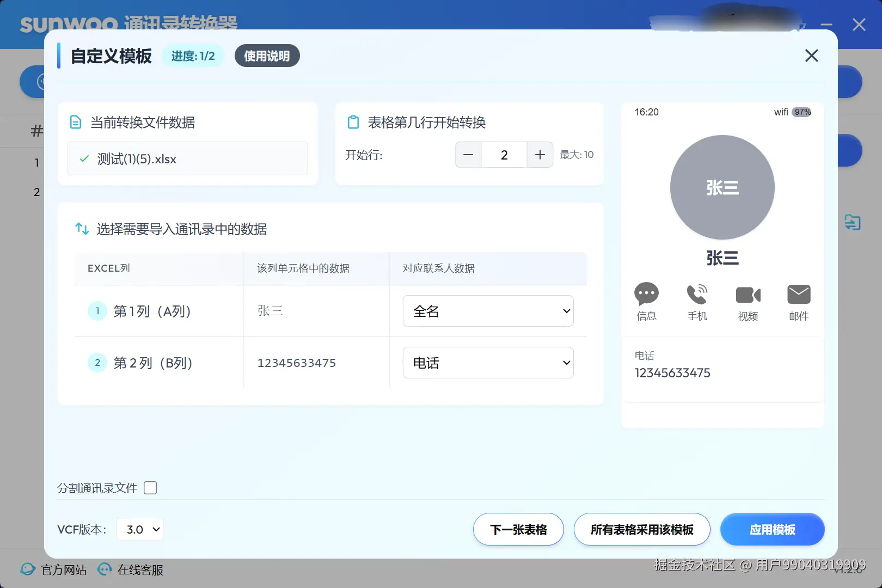Increase the start row with plus button
The image size is (882, 588).
click(x=540, y=155)
